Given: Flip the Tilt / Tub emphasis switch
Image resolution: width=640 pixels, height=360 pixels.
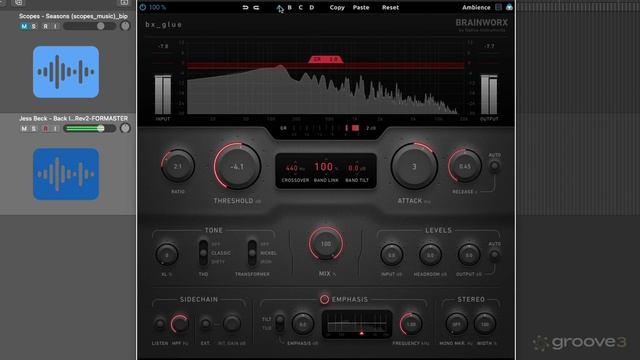Looking at the screenshot, I should (280, 323).
